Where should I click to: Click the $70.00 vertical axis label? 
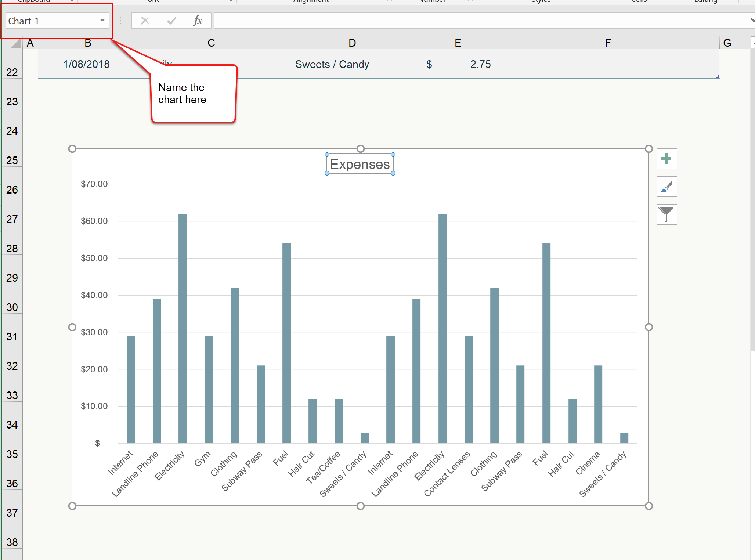(x=94, y=184)
